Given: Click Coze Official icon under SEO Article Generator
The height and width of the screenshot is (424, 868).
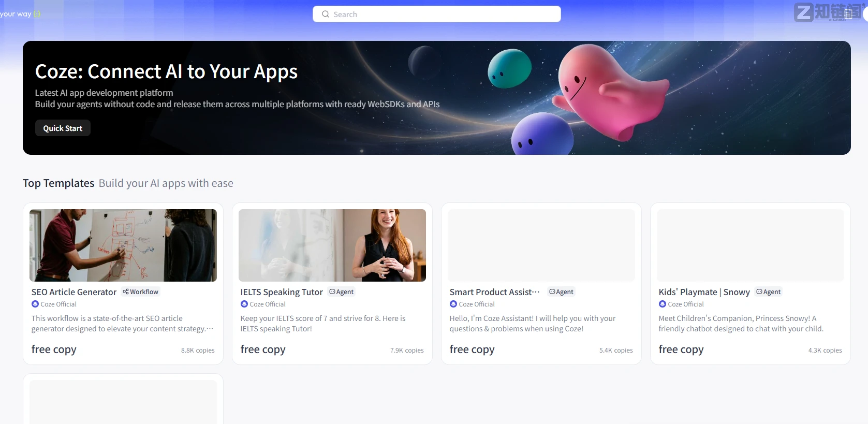Looking at the screenshot, I should point(35,304).
